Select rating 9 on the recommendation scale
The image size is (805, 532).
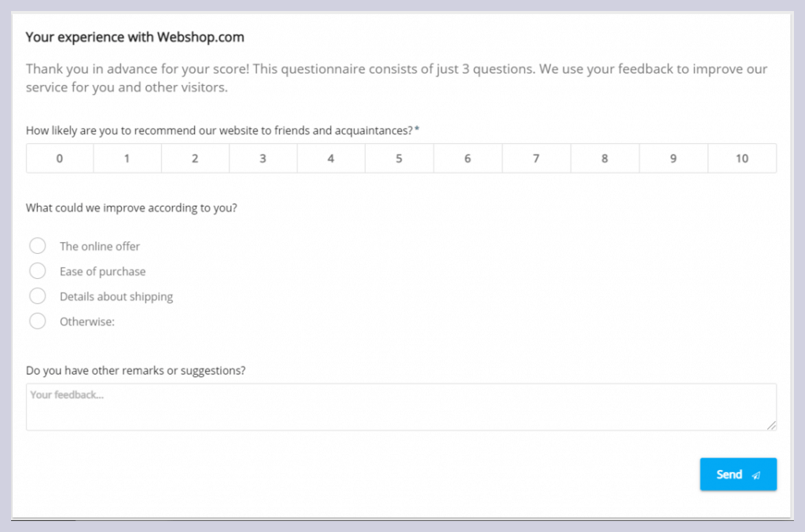click(x=672, y=158)
